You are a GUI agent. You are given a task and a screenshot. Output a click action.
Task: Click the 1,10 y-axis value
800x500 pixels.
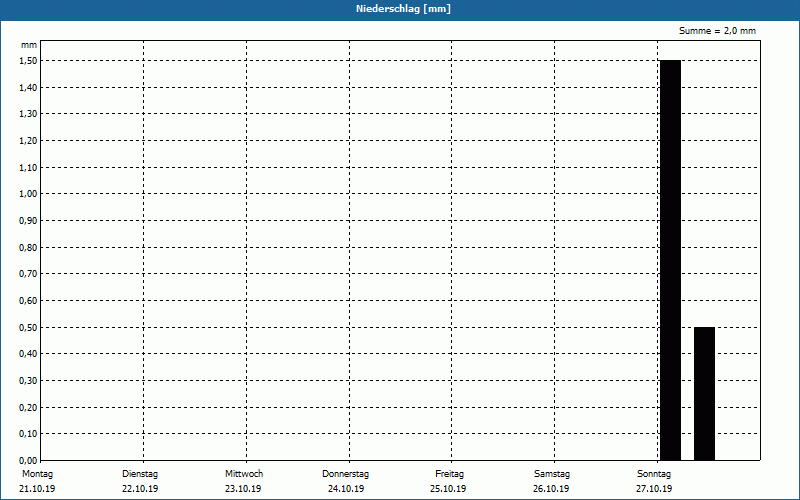click(x=28, y=167)
